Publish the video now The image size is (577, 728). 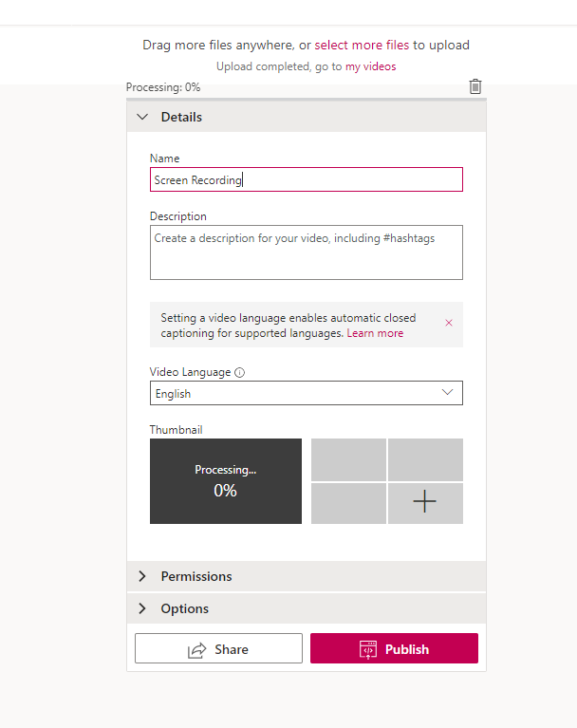click(x=394, y=648)
